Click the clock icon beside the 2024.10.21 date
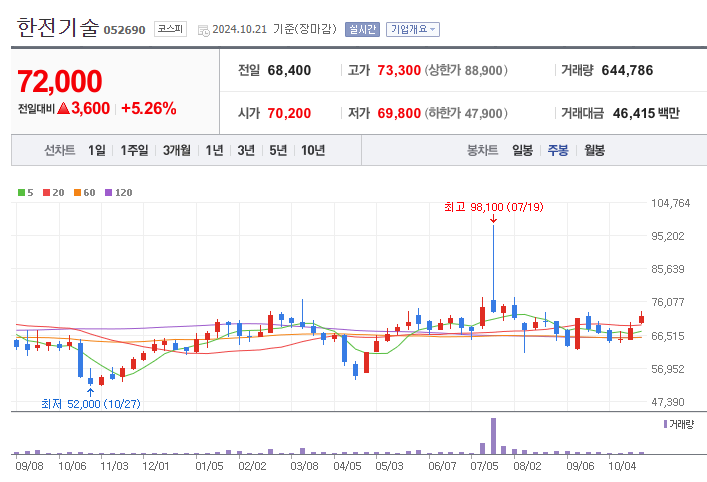This screenshot has width=707, height=482. click(x=204, y=31)
